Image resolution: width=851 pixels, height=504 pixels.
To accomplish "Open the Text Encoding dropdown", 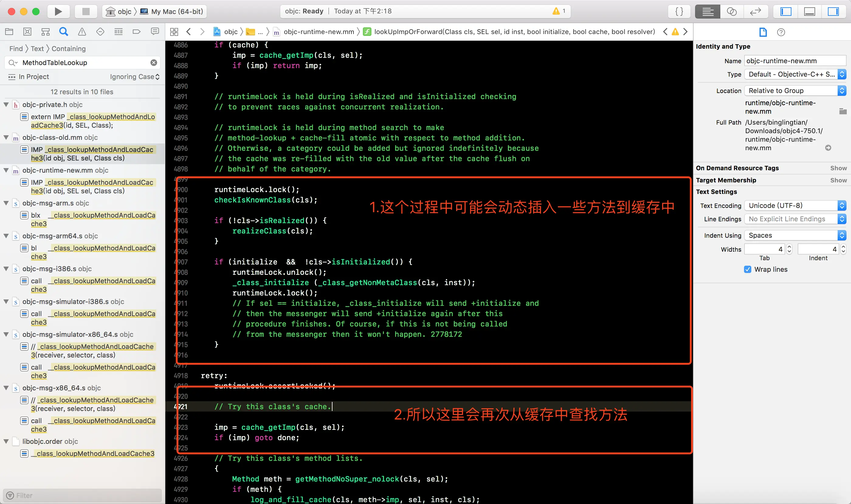I will (x=794, y=205).
